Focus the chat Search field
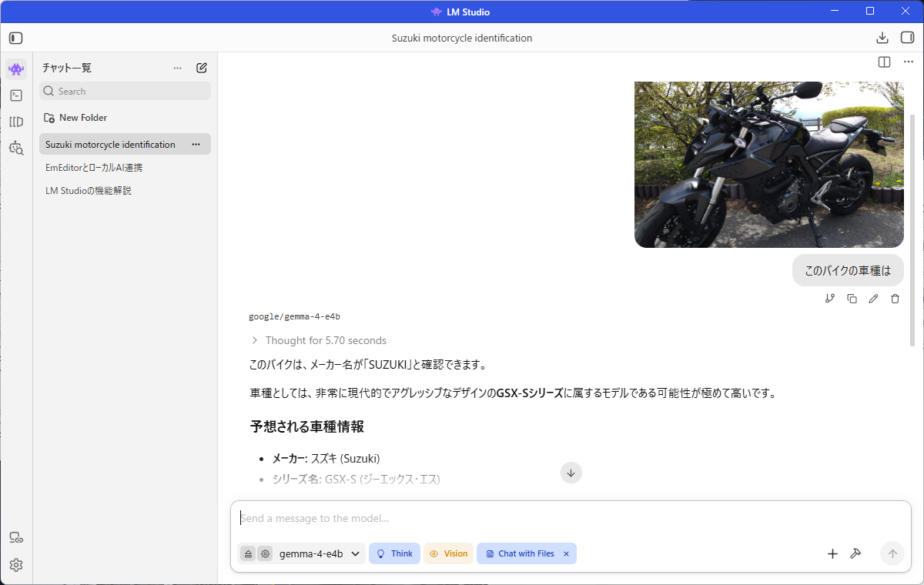 coord(125,91)
